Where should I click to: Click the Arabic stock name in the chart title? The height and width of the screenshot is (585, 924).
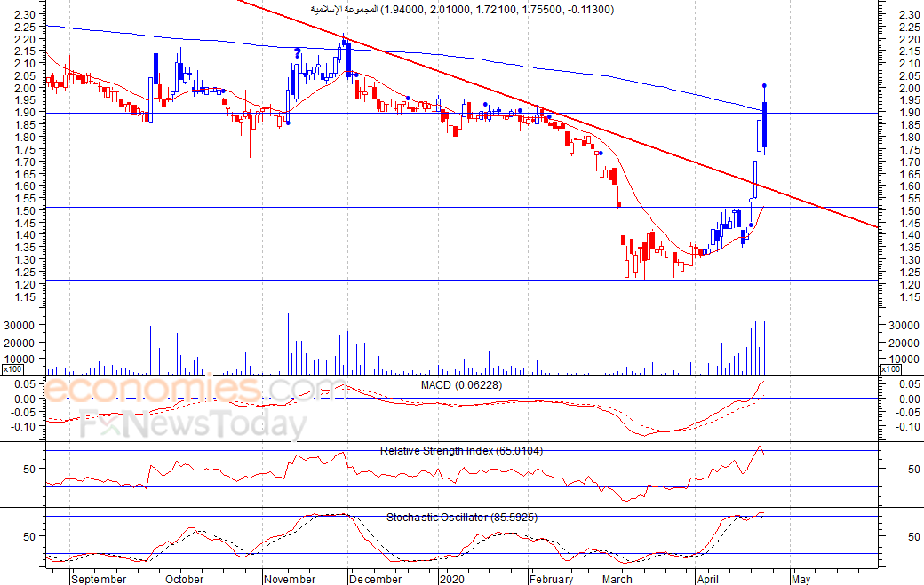tap(344, 10)
